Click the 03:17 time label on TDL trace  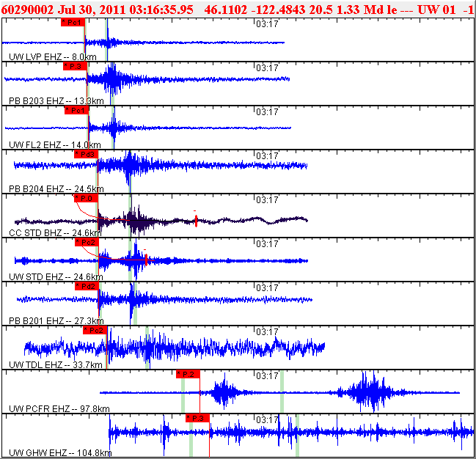(x=267, y=332)
